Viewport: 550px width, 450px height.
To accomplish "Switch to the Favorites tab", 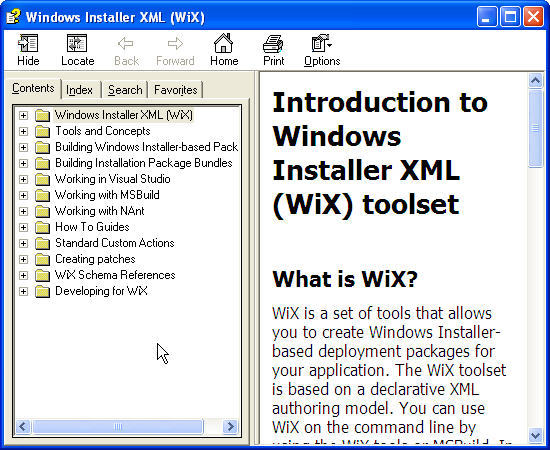I will tap(175, 90).
